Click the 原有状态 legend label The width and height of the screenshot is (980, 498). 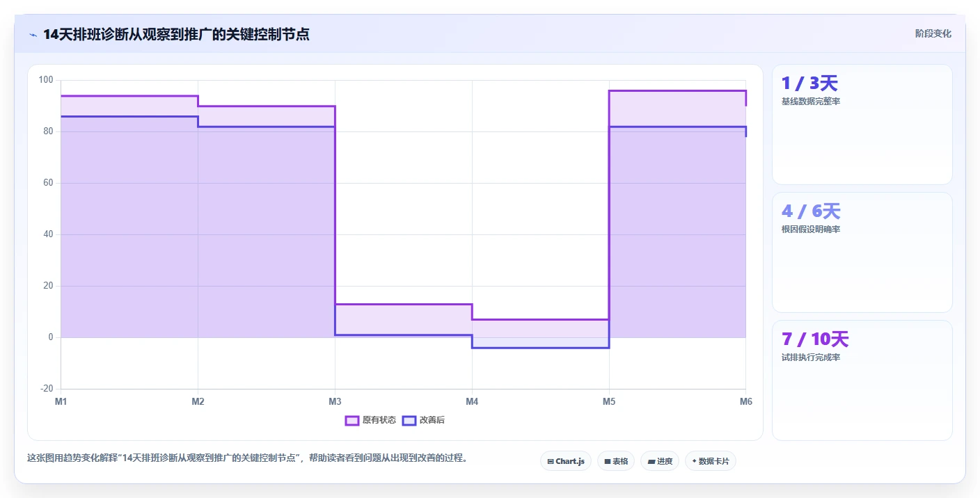tap(379, 420)
